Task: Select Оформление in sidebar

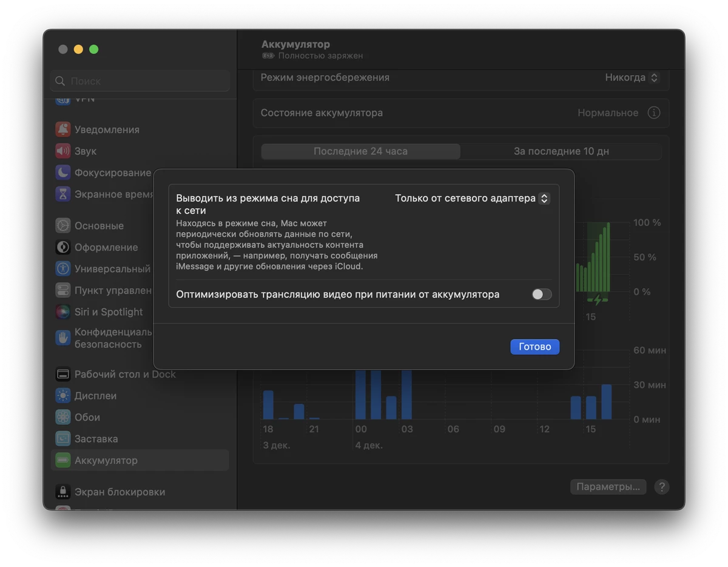Action: (140, 247)
